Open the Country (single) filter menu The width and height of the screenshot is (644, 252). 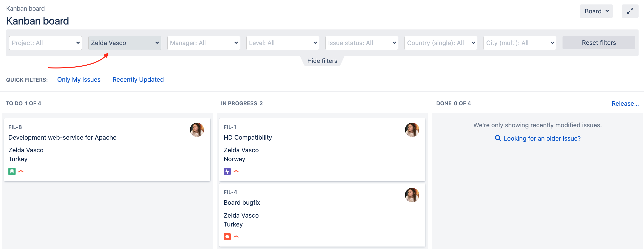coord(441,43)
